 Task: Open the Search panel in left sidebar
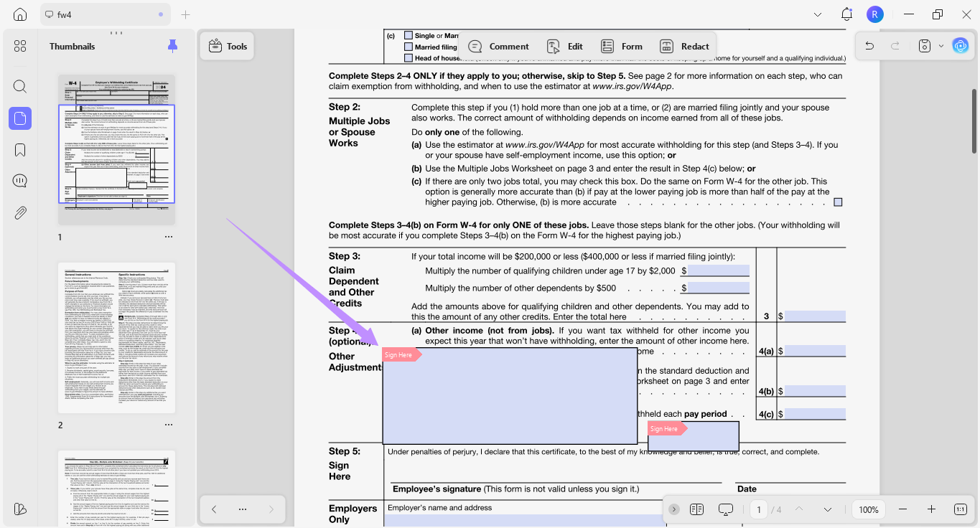click(x=20, y=87)
